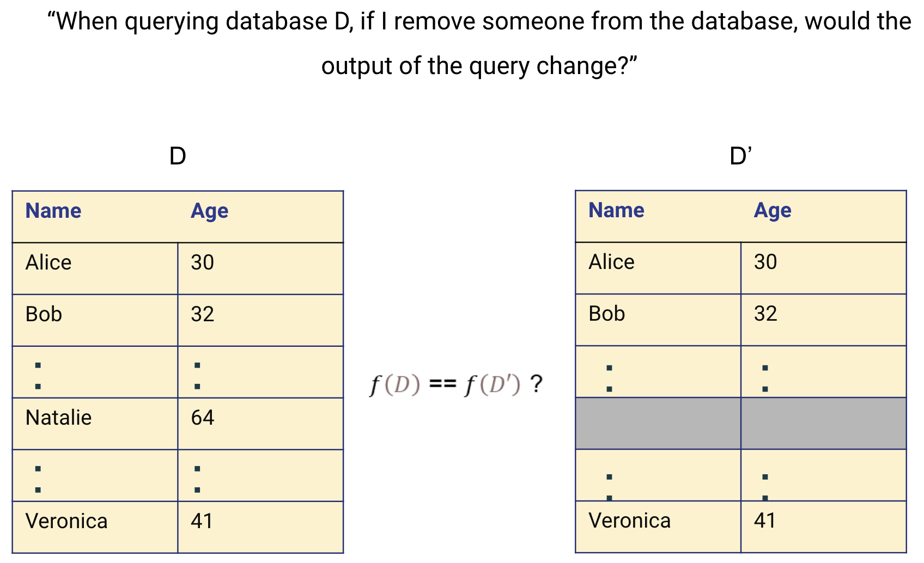924x563 pixels.
Task: Click the Age header in table D
Action: (x=210, y=211)
